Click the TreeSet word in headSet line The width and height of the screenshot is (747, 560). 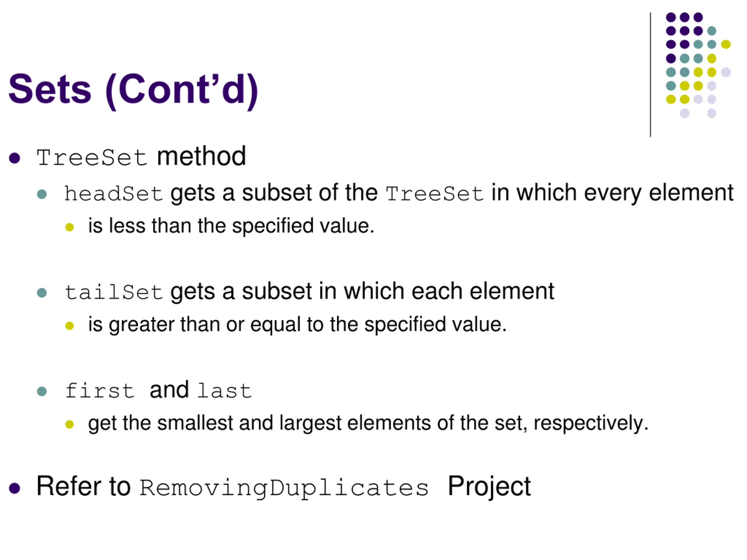tap(435, 194)
